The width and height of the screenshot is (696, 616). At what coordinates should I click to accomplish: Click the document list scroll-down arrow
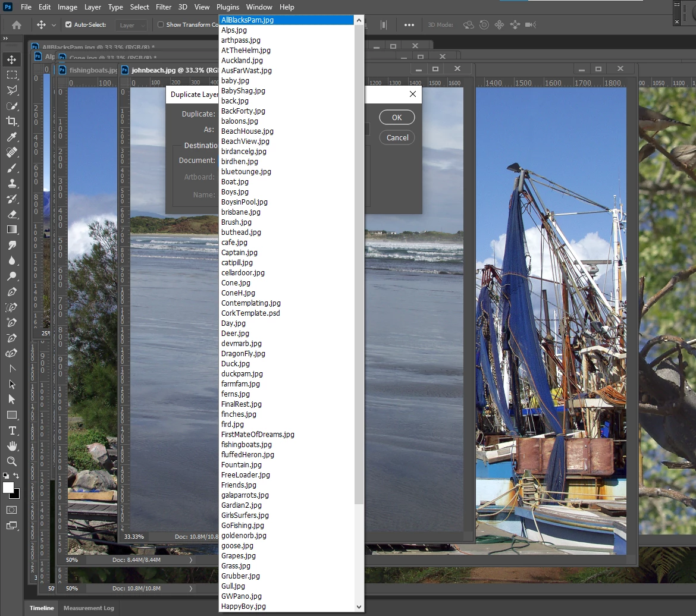point(359,606)
